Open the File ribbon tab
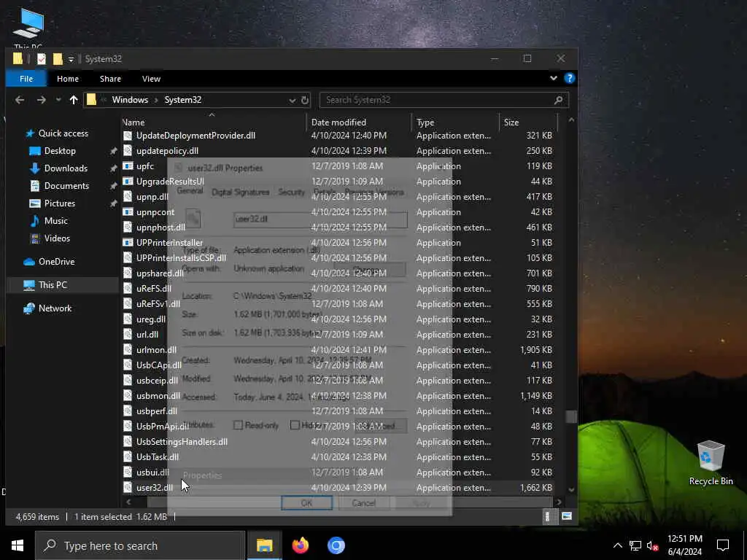This screenshot has width=747, height=560. tap(26, 79)
